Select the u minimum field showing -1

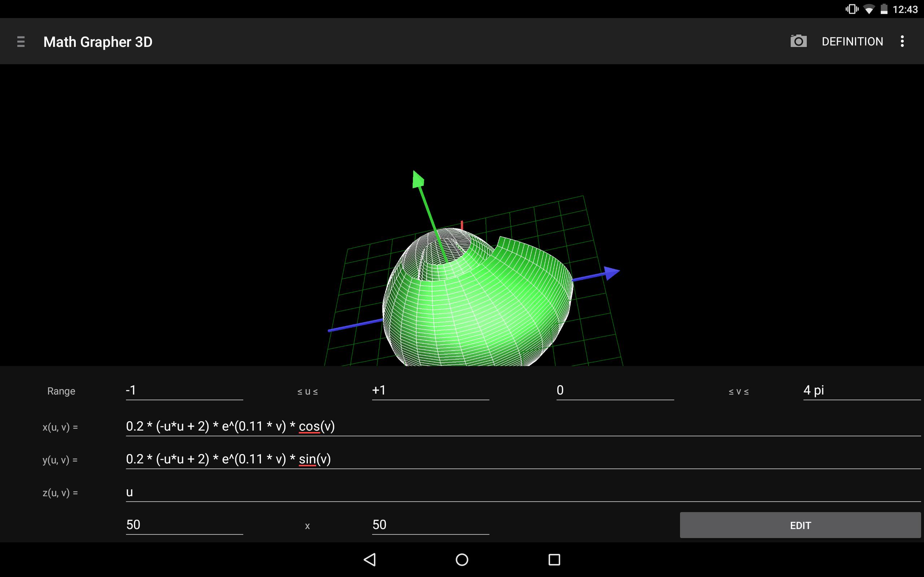(184, 391)
